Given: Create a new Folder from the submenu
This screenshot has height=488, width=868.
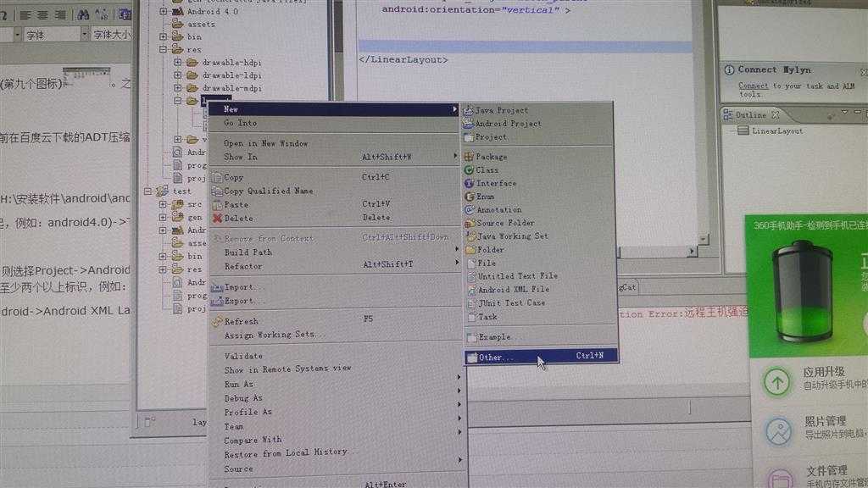Looking at the screenshot, I should [x=538, y=250].
